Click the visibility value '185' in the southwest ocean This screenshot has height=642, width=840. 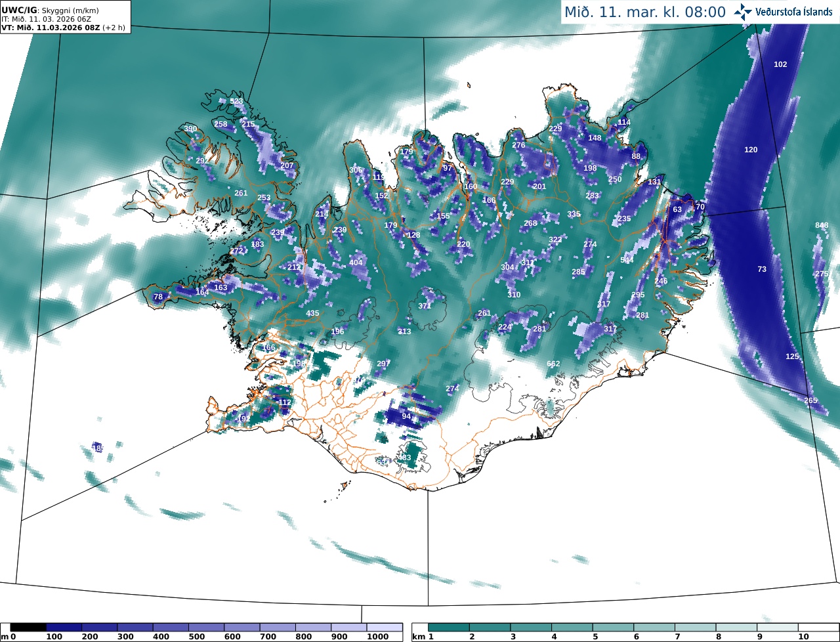coord(98,448)
